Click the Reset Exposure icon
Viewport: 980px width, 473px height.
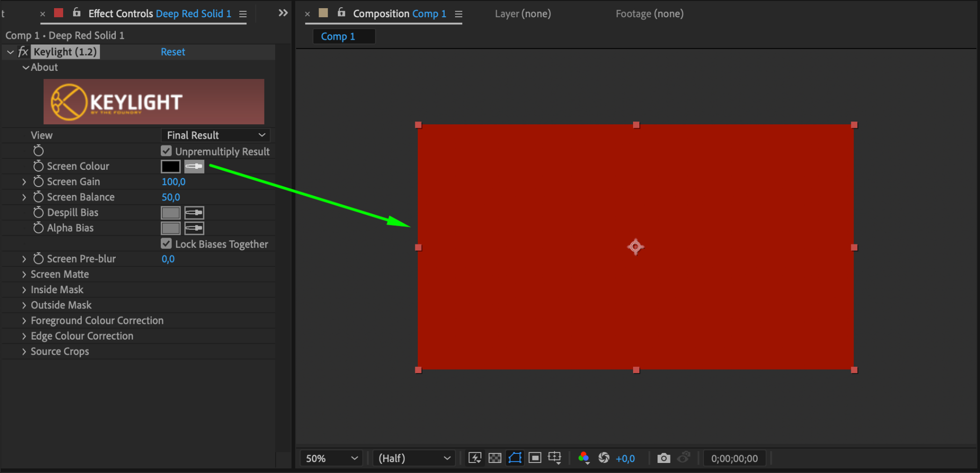(604, 458)
